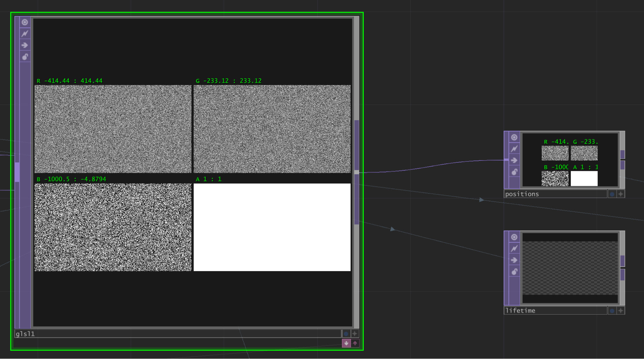Image resolution: width=644 pixels, height=359 pixels.
Task: Toggle display flag circle on glsl1
Action: point(346,334)
